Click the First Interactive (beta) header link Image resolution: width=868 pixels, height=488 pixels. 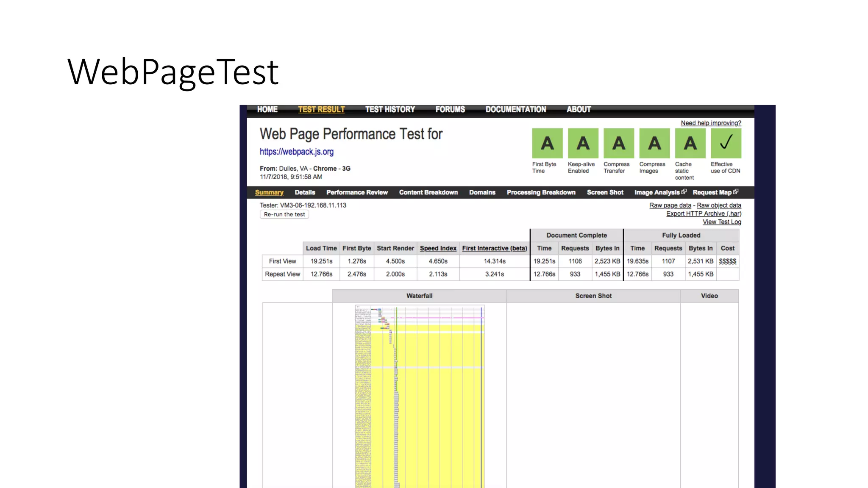tap(495, 248)
